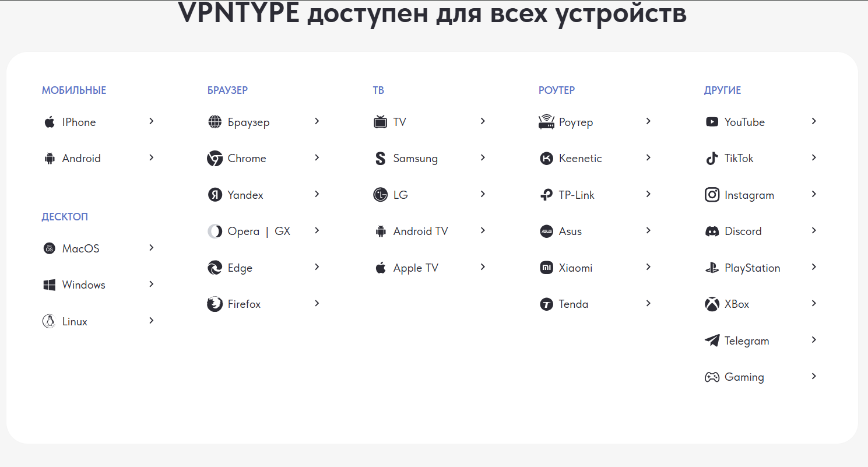The image size is (868, 467).
Task: Click the Wi-Fi router icon beside Роутер
Action: (546, 122)
